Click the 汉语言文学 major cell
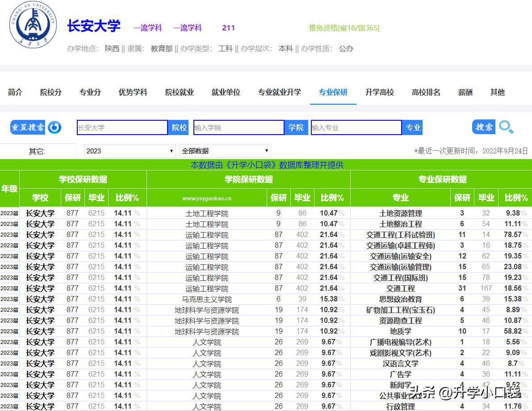This screenshot has height=411, width=532. tap(401, 364)
